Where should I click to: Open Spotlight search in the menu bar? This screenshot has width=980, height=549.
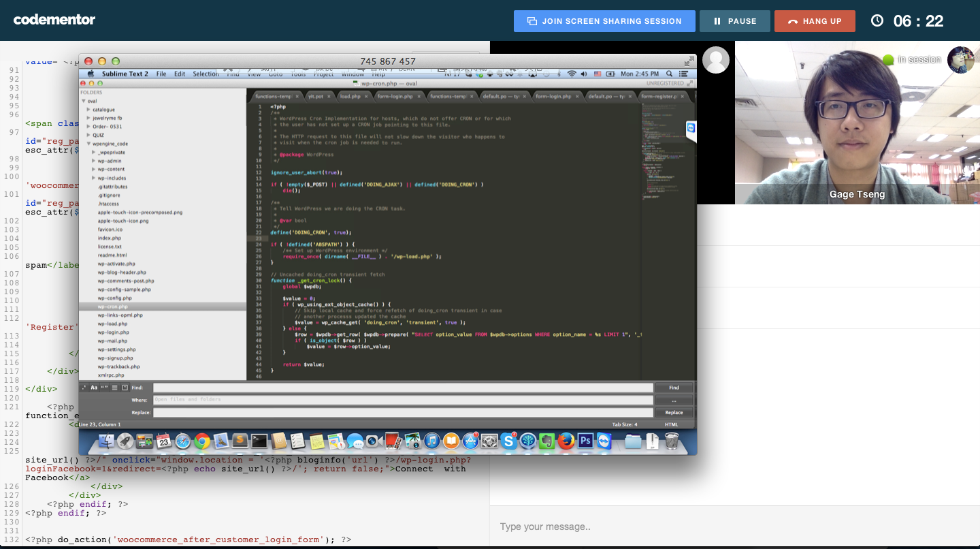point(669,74)
